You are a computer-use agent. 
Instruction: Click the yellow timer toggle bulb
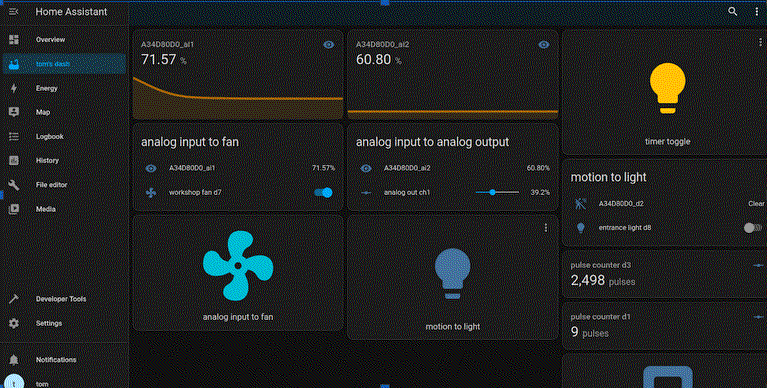tap(667, 88)
